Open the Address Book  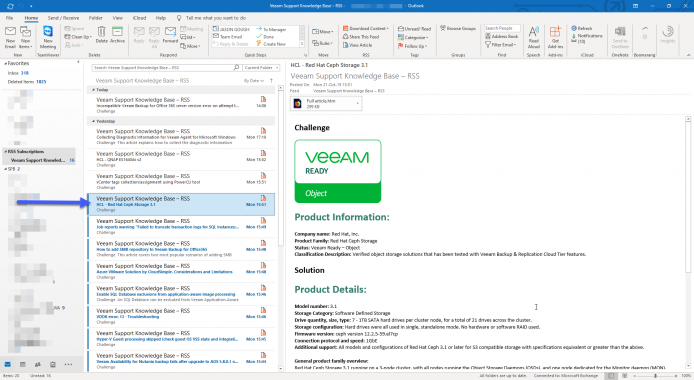pos(501,36)
